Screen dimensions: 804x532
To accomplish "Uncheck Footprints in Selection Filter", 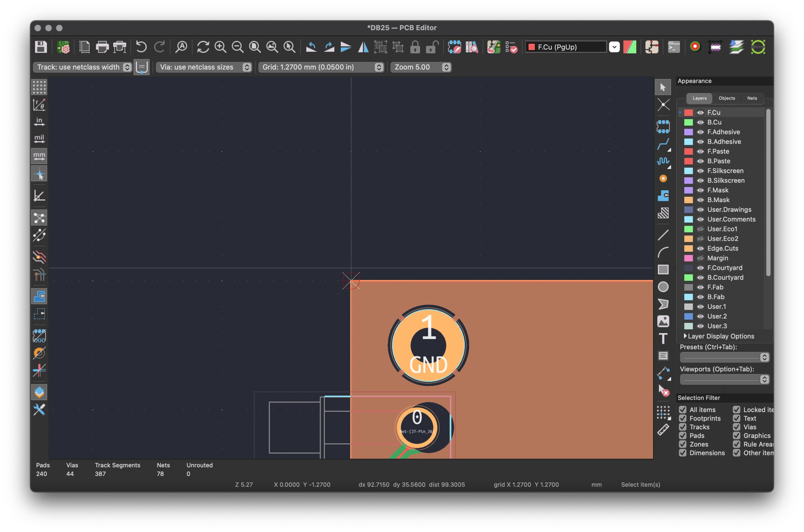I will point(682,418).
